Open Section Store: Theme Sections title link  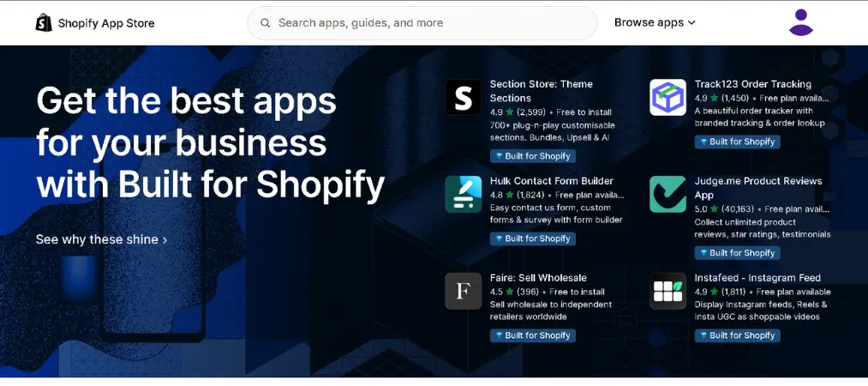click(542, 91)
